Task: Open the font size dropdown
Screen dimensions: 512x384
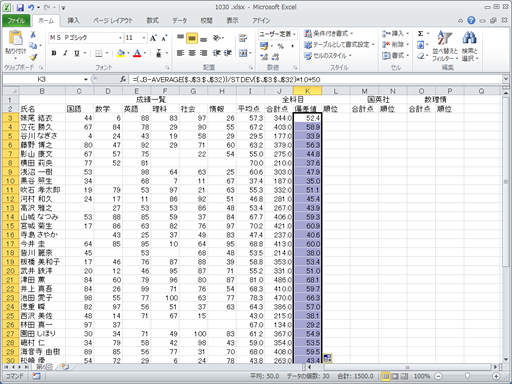Action: [x=144, y=38]
